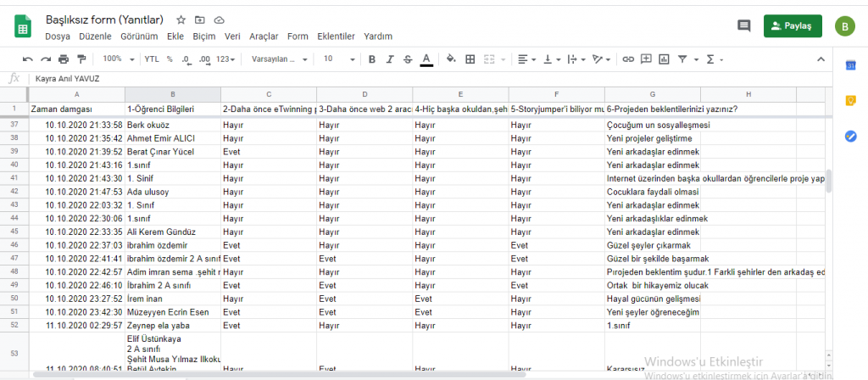Click the green Paylaş button
This screenshot has height=380, width=868.
coord(792,26)
